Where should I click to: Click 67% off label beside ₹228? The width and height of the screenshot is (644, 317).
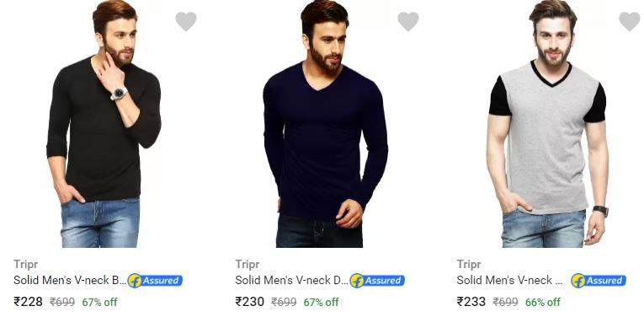tap(99, 302)
